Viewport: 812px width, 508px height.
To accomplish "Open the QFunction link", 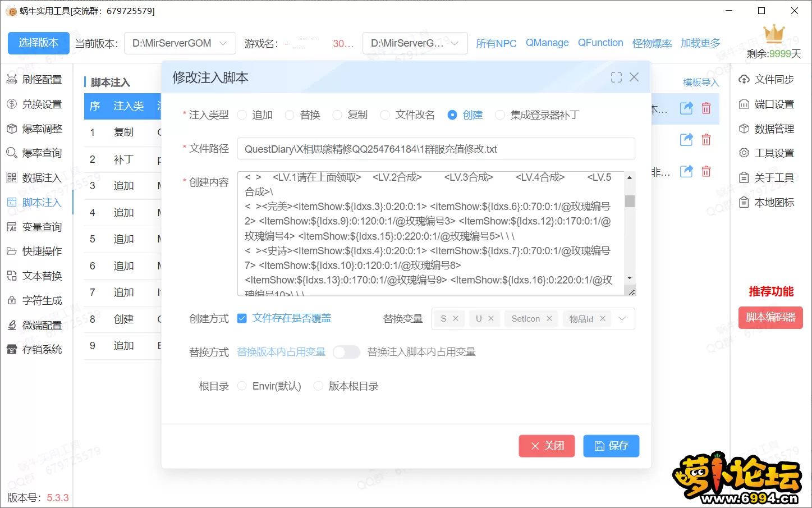I will point(600,43).
